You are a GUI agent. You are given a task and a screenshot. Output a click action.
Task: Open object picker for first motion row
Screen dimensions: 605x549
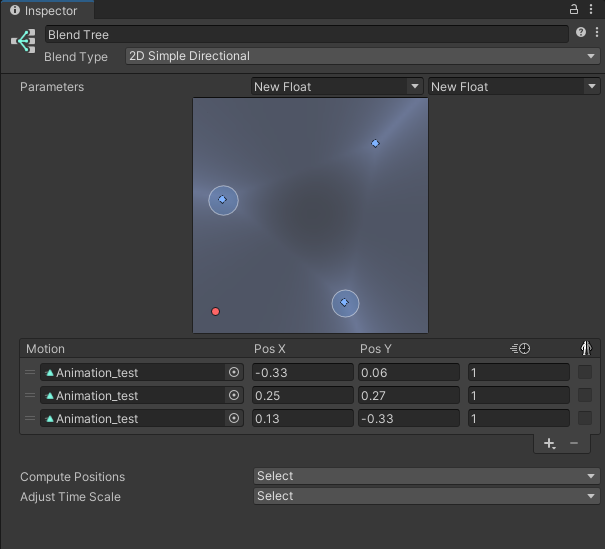(x=234, y=372)
